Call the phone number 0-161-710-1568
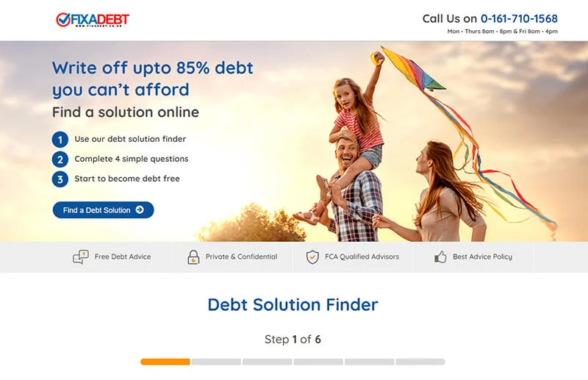The width and height of the screenshot is (588, 380). (519, 18)
